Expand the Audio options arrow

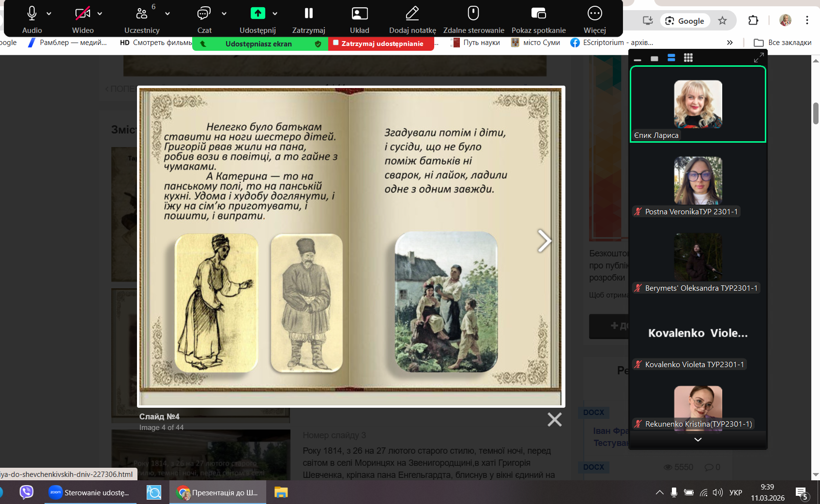(x=49, y=14)
